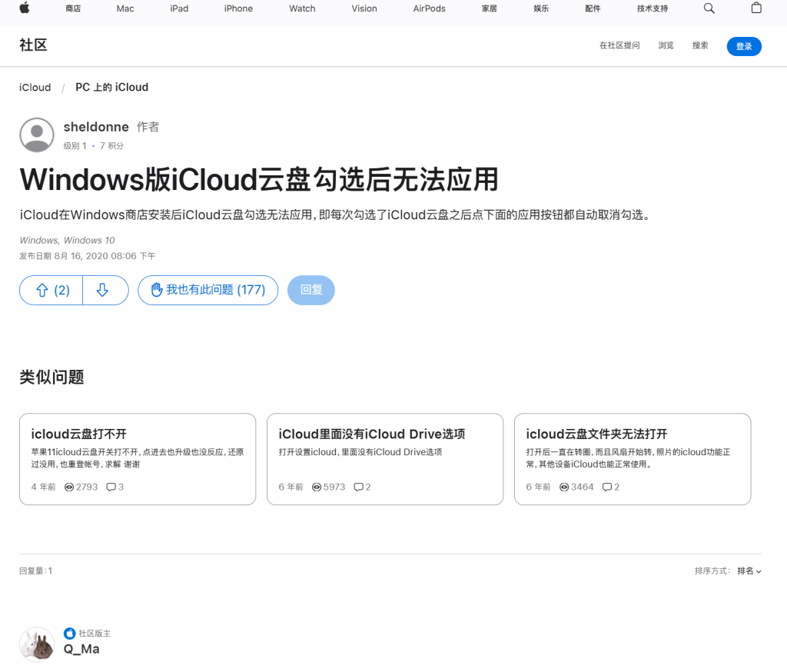Image resolution: width=787 pixels, height=672 pixels.
Task: Downvote the question with down arrow
Action: 103,290
